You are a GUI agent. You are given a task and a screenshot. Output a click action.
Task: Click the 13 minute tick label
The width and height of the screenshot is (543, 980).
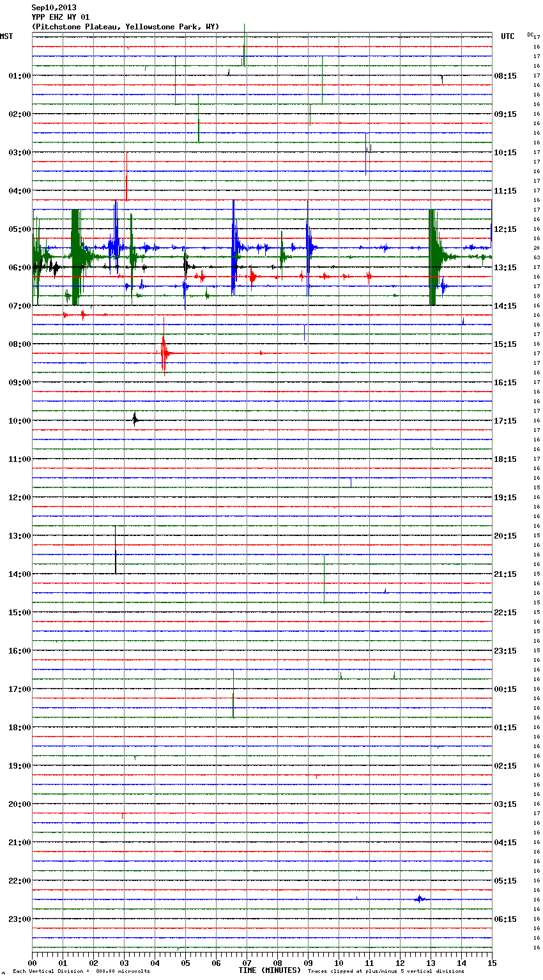(431, 962)
